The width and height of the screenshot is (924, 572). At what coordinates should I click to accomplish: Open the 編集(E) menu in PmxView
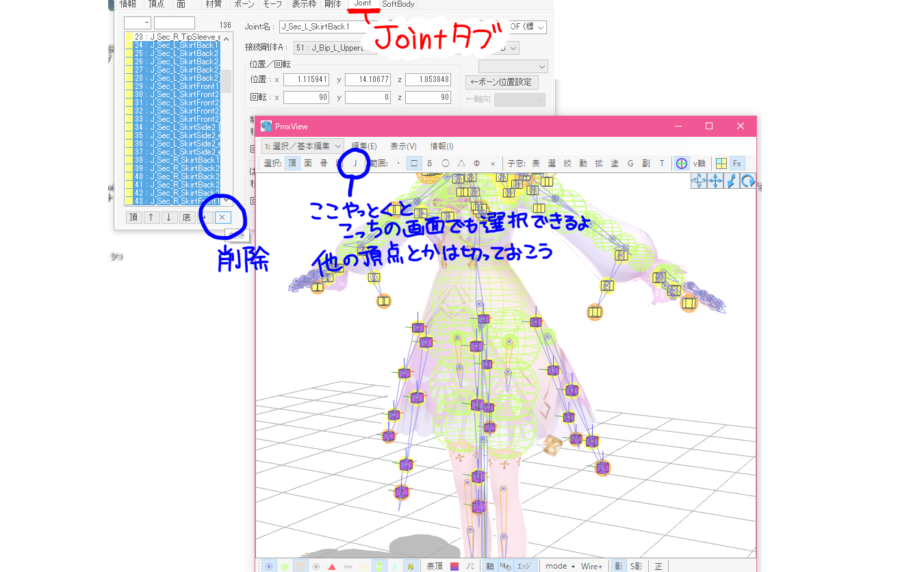[x=364, y=146]
